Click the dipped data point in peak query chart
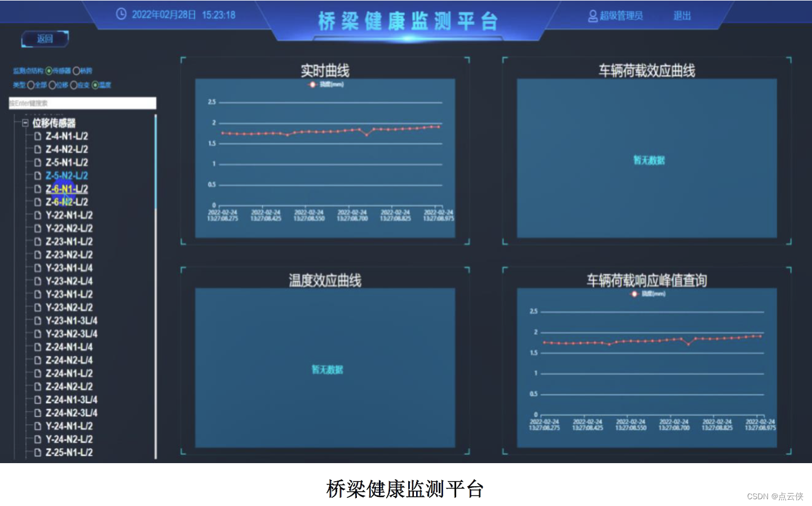 click(x=689, y=344)
